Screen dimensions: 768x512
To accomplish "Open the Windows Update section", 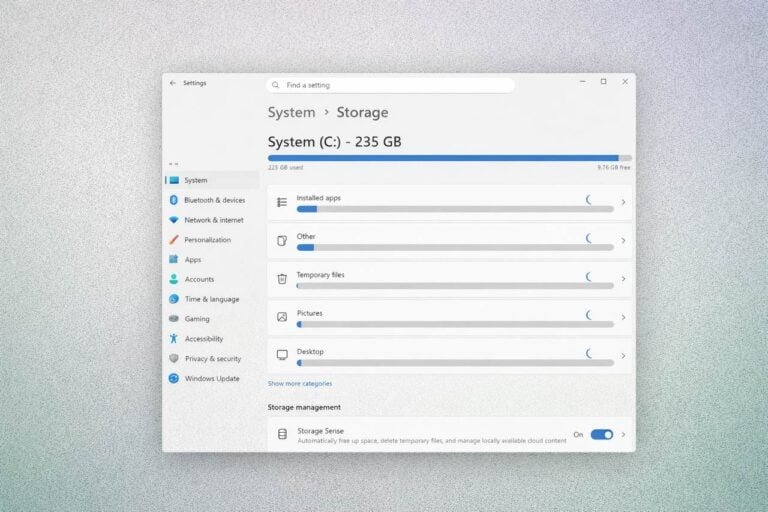I will click(x=211, y=378).
